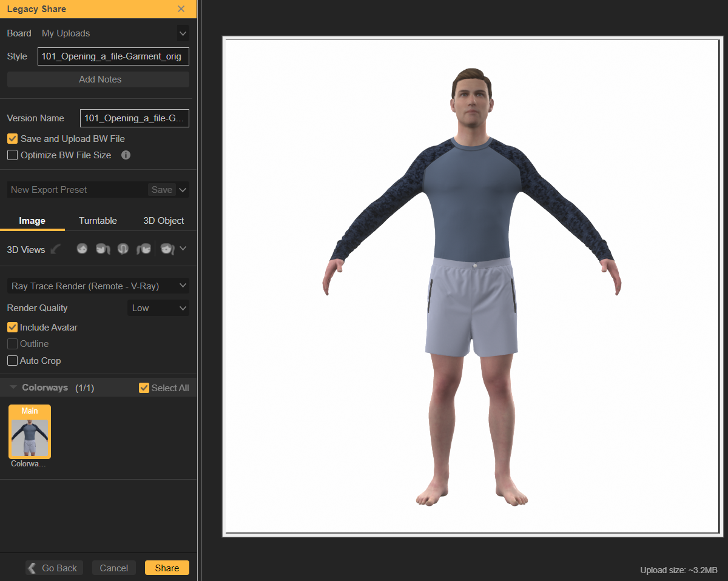
Task: Enable the Auto Crop checkbox
Action: 12,361
